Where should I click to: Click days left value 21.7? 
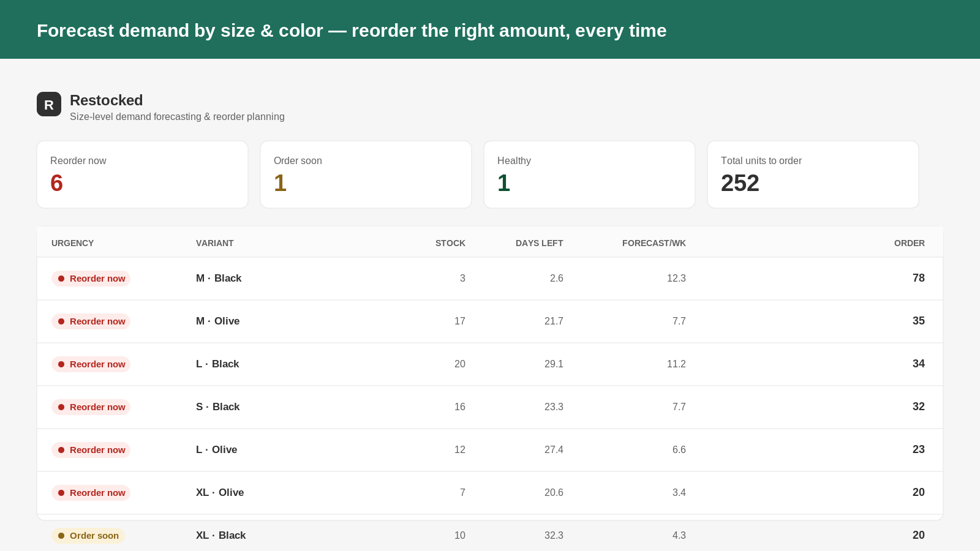(x=554, y=321)
